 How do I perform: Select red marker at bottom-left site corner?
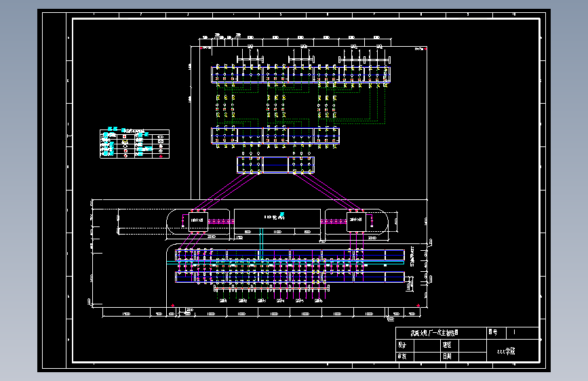pos(172,306)
